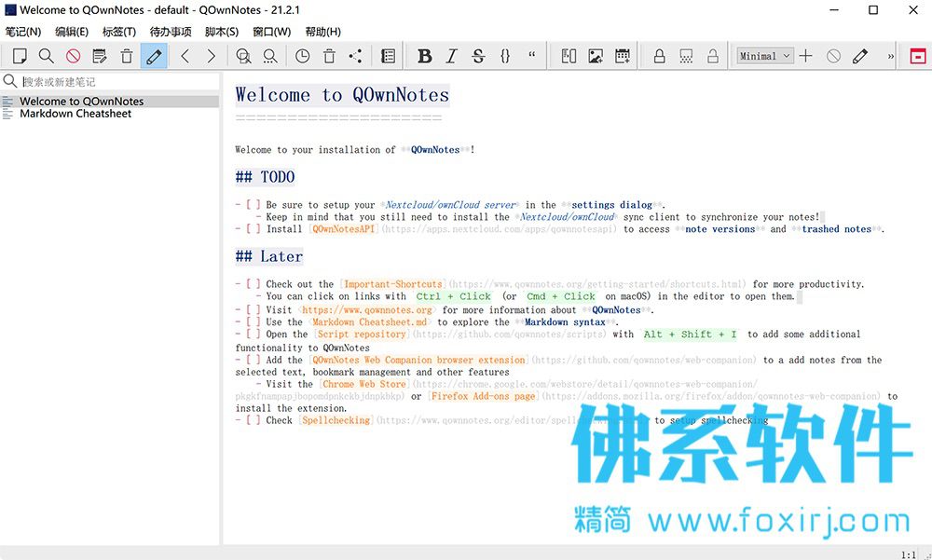Expand the toolbar overflow chevron

coord(890,57)
